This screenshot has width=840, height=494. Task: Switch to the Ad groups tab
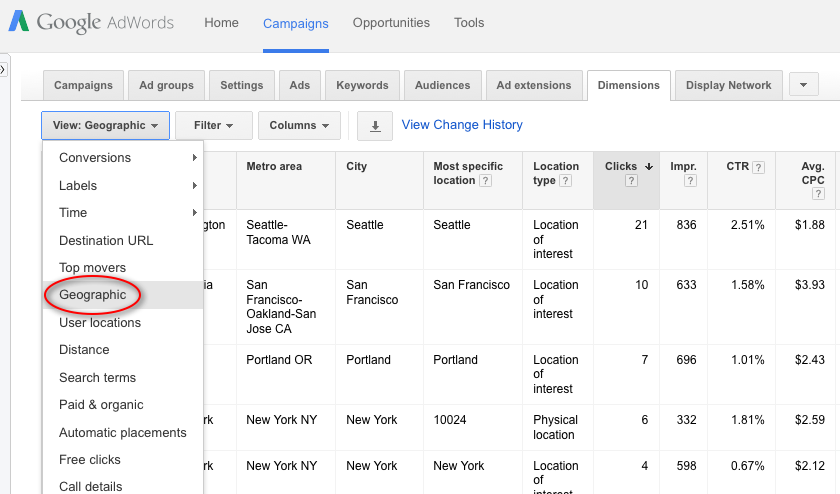(x=166, y=85)
